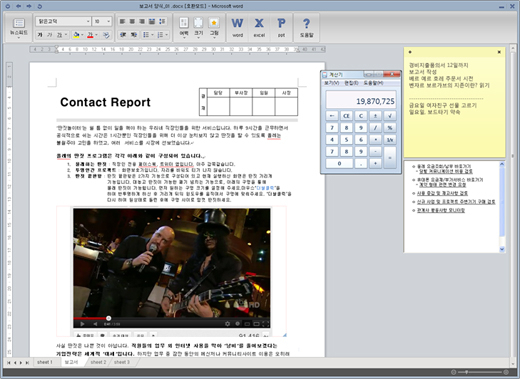The width and height of the screenshot is (520, 379).
Task: Open the third bulleted link in links panel
Action: (x=442, y=193)
